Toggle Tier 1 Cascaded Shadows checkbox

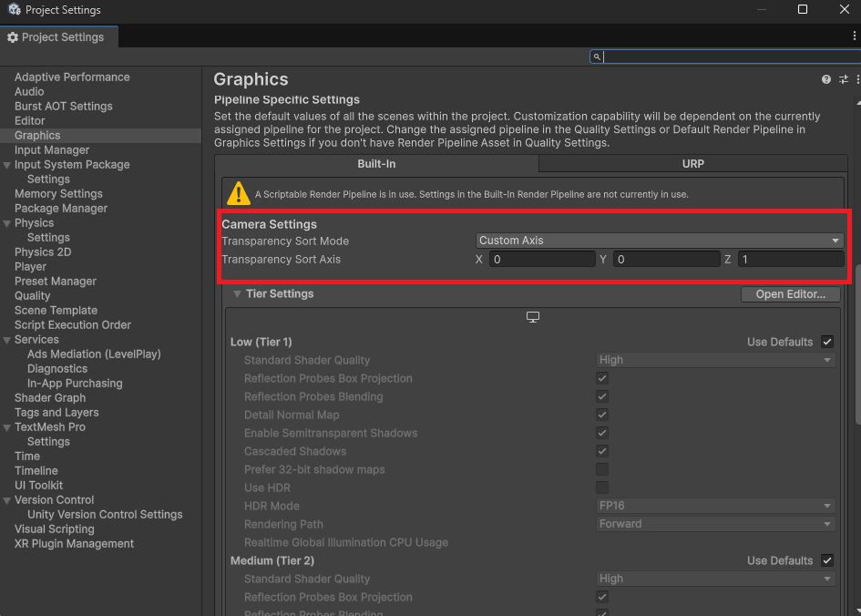(602, 451)
